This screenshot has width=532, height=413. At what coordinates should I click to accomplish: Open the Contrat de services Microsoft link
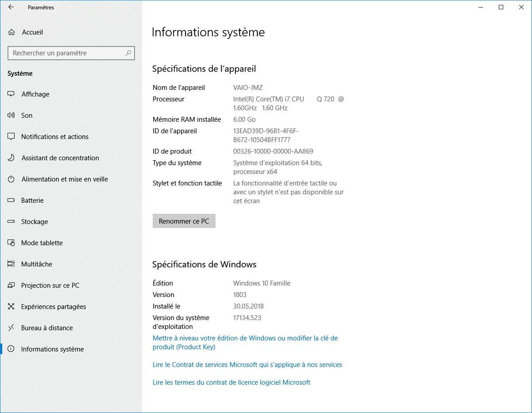click(247, 365)
